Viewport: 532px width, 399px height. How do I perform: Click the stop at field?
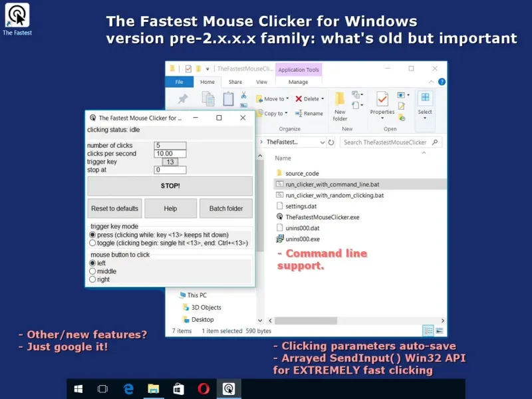(x=170, y=170)
